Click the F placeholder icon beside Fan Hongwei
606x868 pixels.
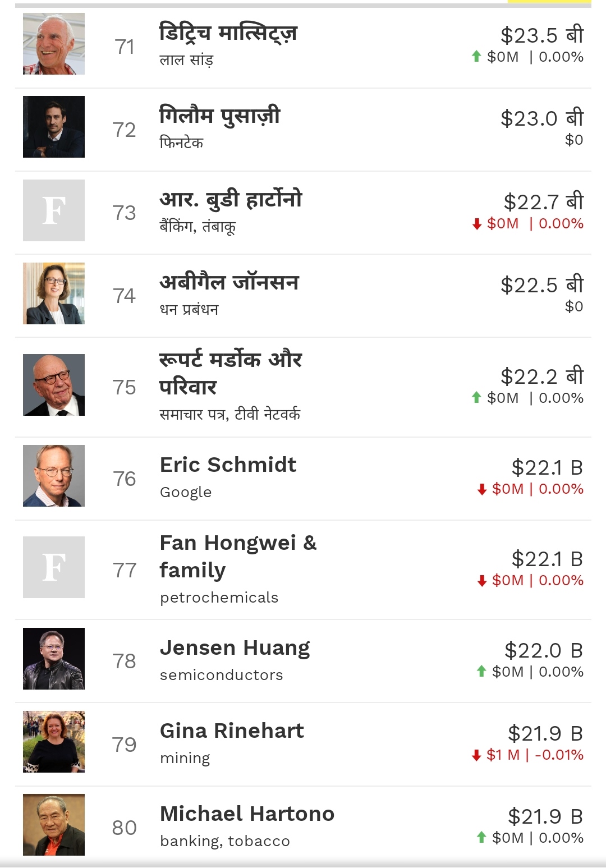coord(54,567)
